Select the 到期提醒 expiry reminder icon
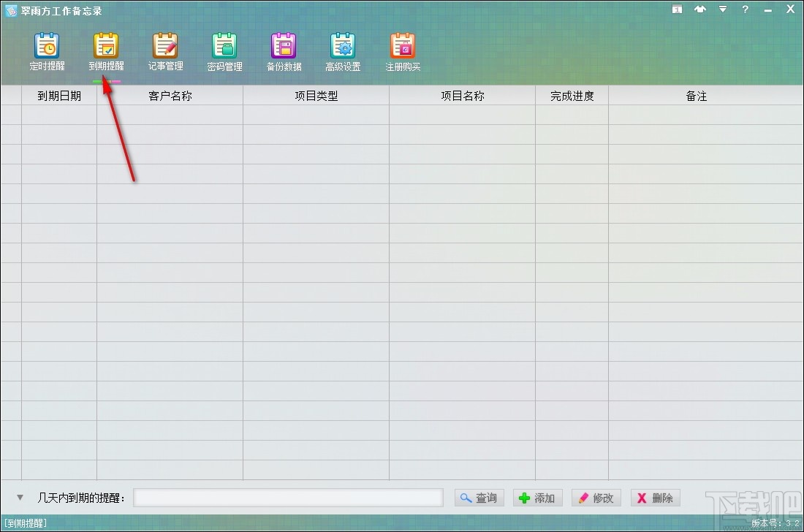 tap(106, 52)
